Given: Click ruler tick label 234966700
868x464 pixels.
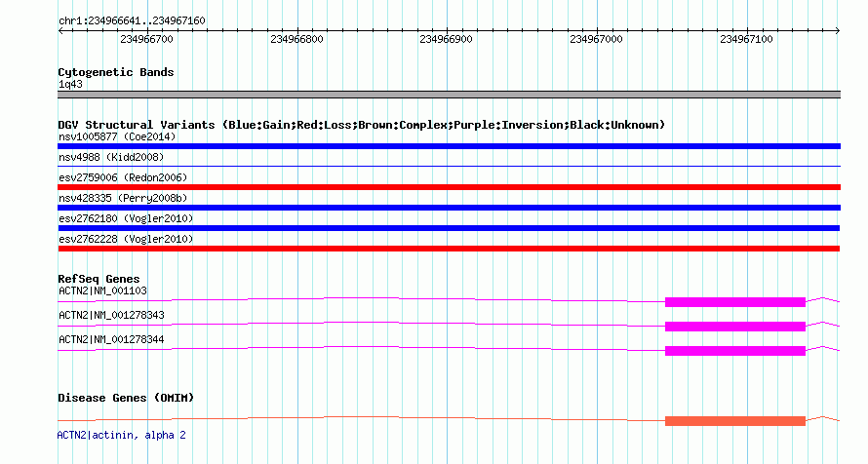Looking at the screenshot, I should tap(146, 39).
